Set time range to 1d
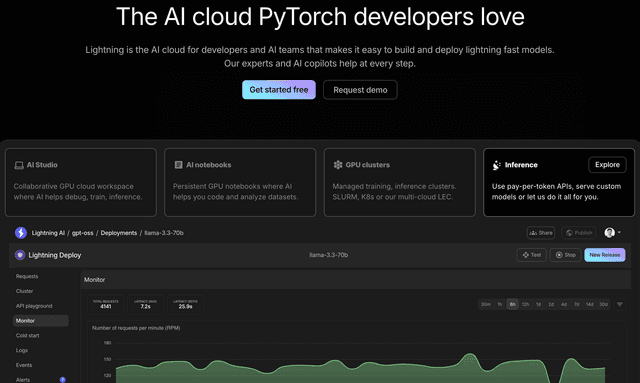The width and height of the screenshot is (640, 383). pyautogui.click(x=538, y=304)
